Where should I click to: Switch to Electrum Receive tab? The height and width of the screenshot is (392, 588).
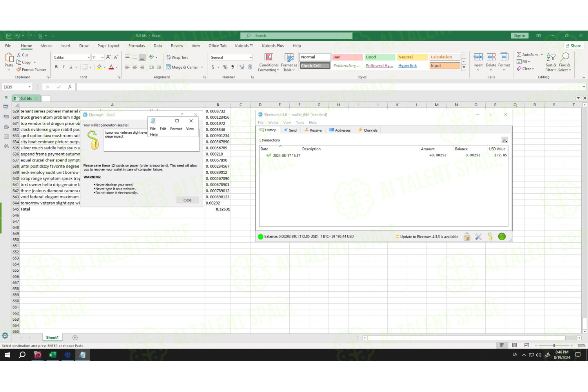(313, 130)
